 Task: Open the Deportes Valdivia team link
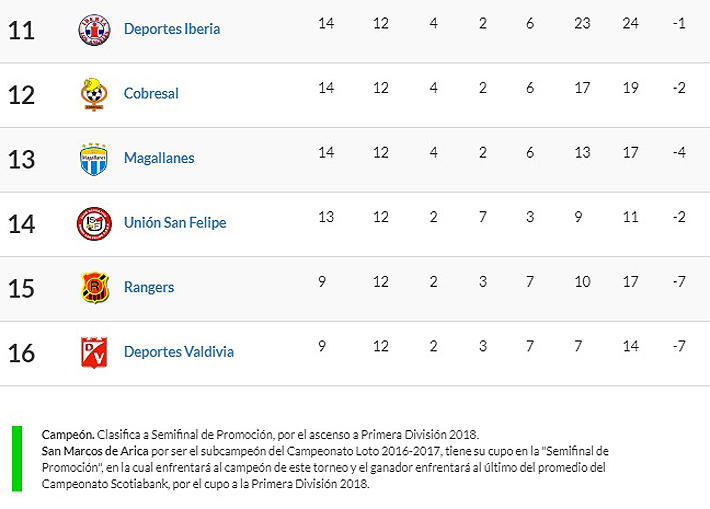pos(179,352)
